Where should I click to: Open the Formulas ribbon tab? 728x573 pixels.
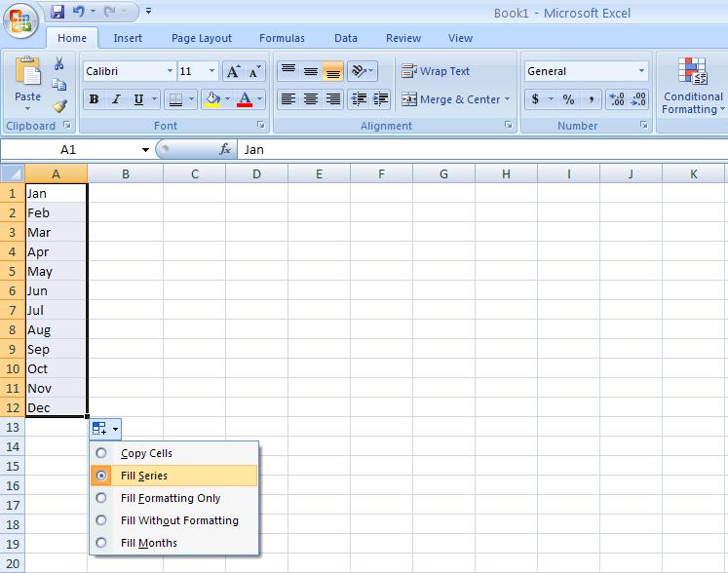(x=282, y=38)
